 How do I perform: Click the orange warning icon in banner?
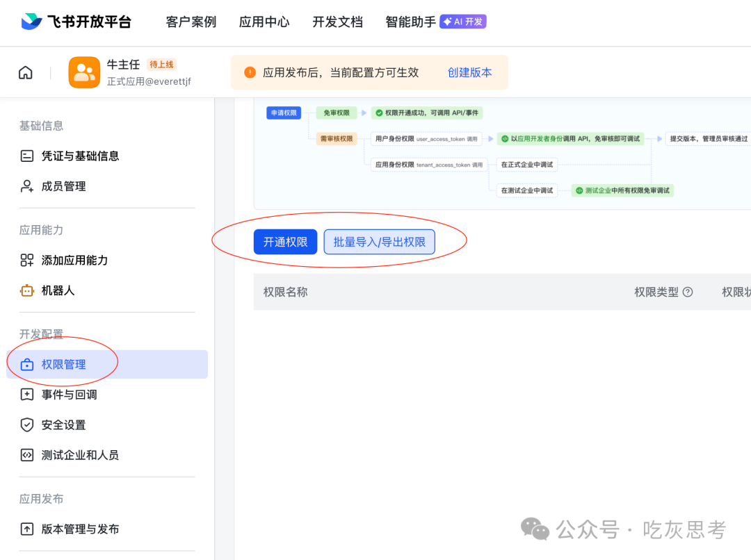pos(250,72)
